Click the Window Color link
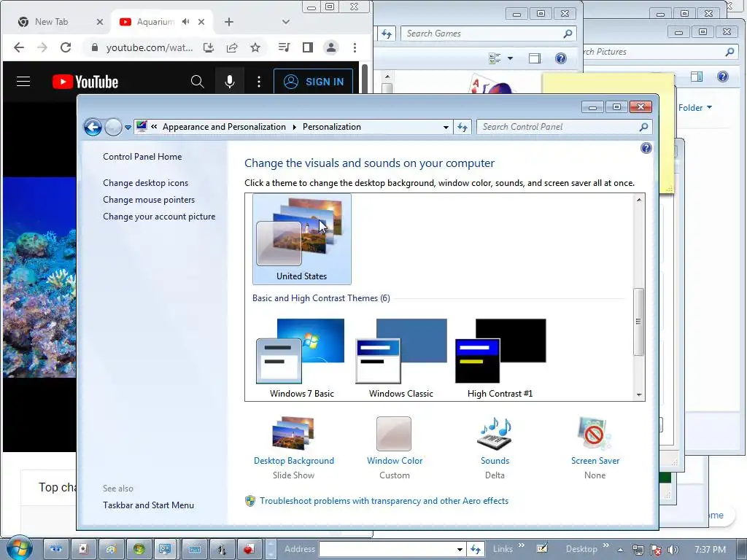 [x=395, y=461]
